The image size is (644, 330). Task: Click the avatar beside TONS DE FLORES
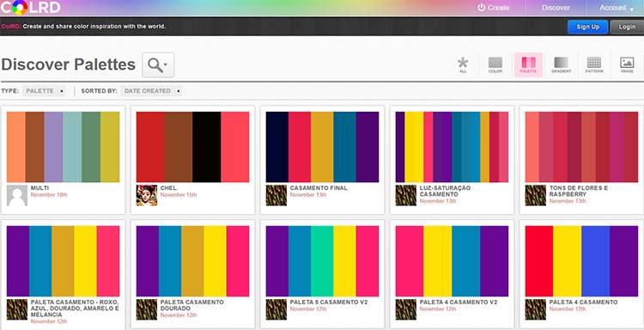536,195
